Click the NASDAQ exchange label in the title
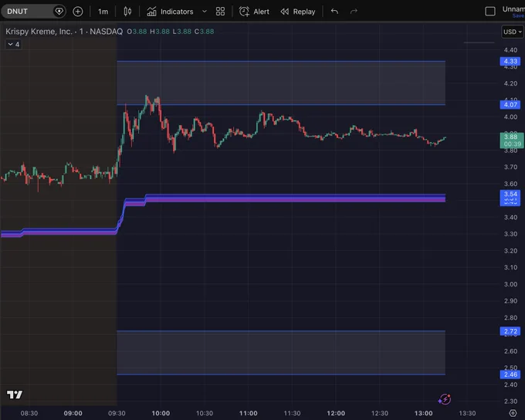 106,32
